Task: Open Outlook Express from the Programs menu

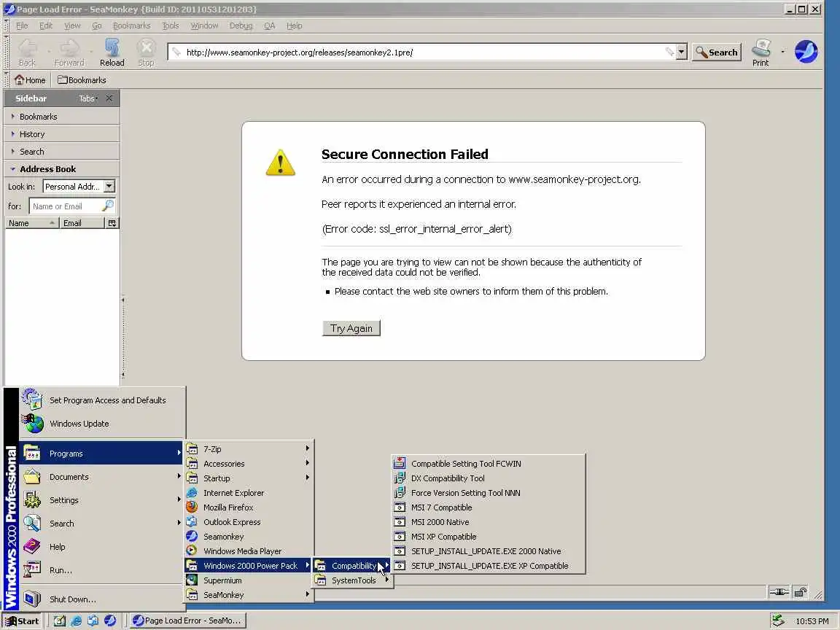Action: pyautogui.click(x=249, y=522)
